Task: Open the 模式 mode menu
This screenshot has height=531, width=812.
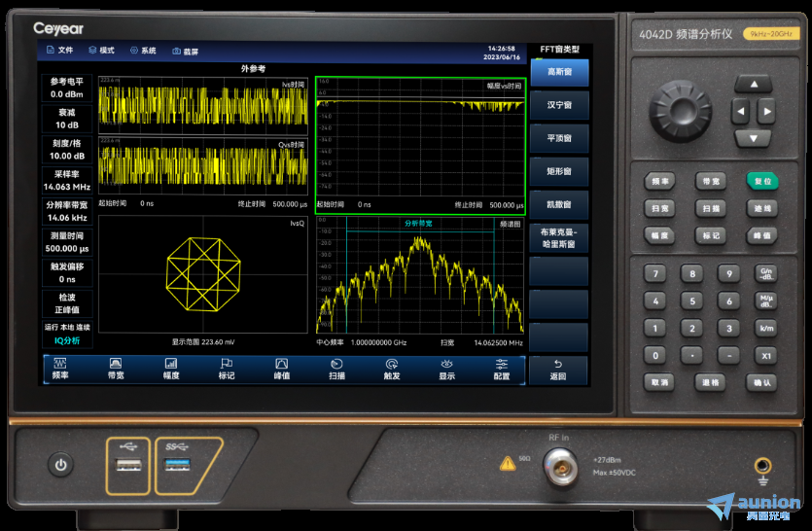Action: coord(101,50)
